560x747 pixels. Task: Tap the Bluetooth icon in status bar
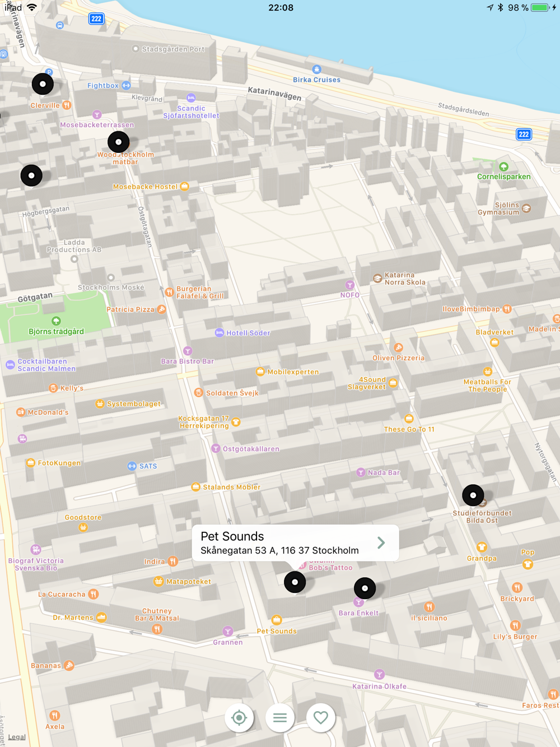tap(501, 7)
